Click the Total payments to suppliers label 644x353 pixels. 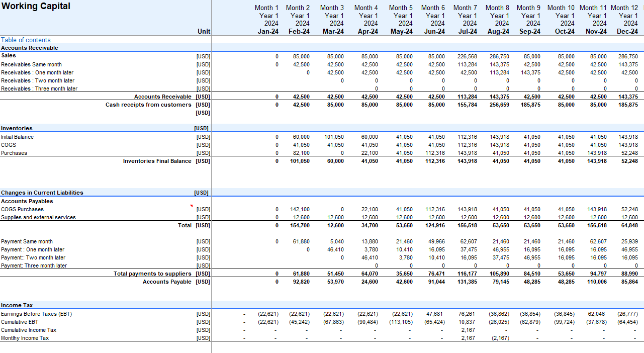pyautogui.click(x=152, y=274)
